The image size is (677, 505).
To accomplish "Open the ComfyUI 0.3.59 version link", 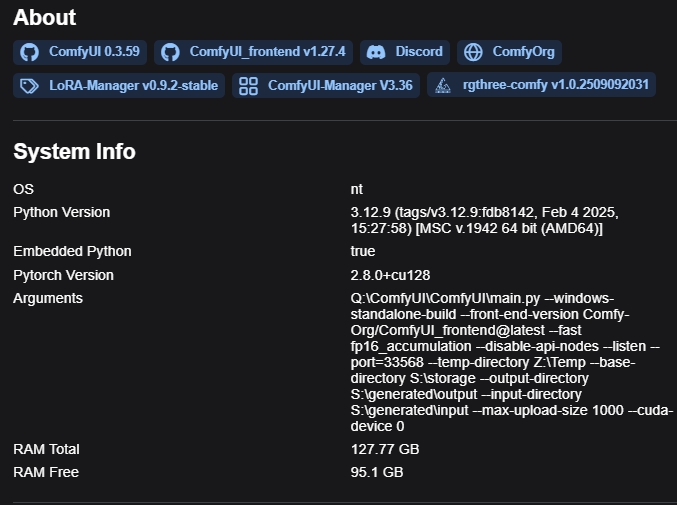I will click(x=80, y=52).
